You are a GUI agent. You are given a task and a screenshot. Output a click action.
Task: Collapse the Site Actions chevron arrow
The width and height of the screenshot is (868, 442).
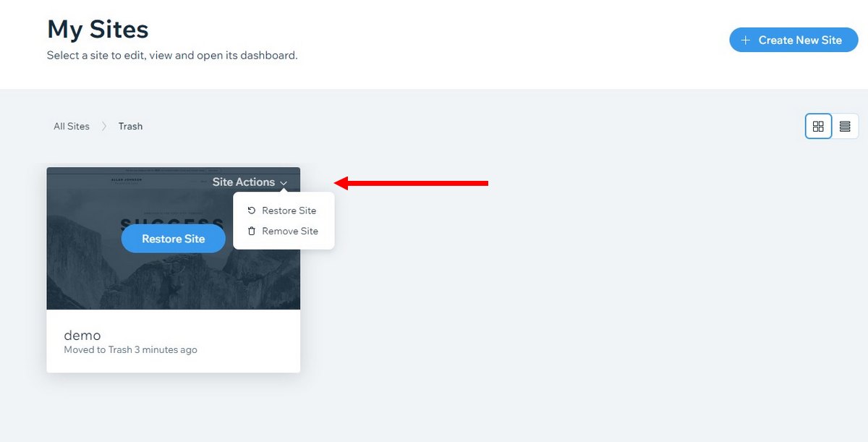pos(284,183)
